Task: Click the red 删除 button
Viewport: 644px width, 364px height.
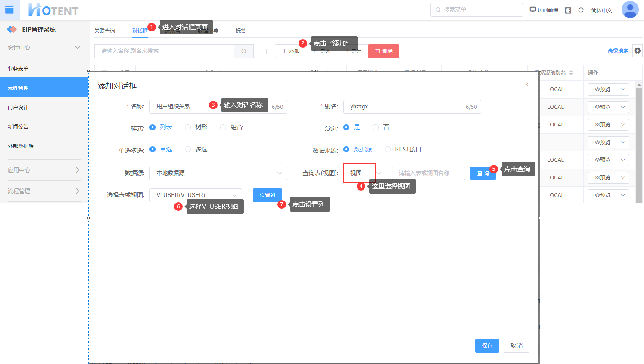Action: tap(384, 51)
